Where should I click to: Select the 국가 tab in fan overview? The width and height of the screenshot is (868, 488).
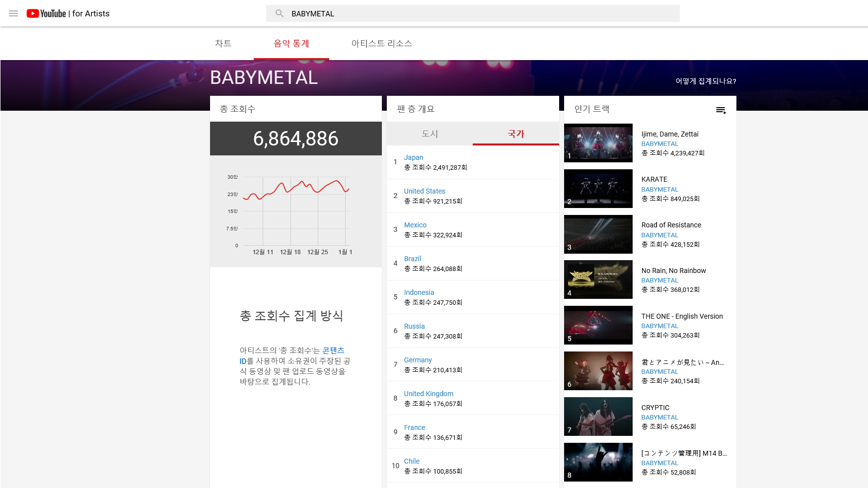pos(516,134)
